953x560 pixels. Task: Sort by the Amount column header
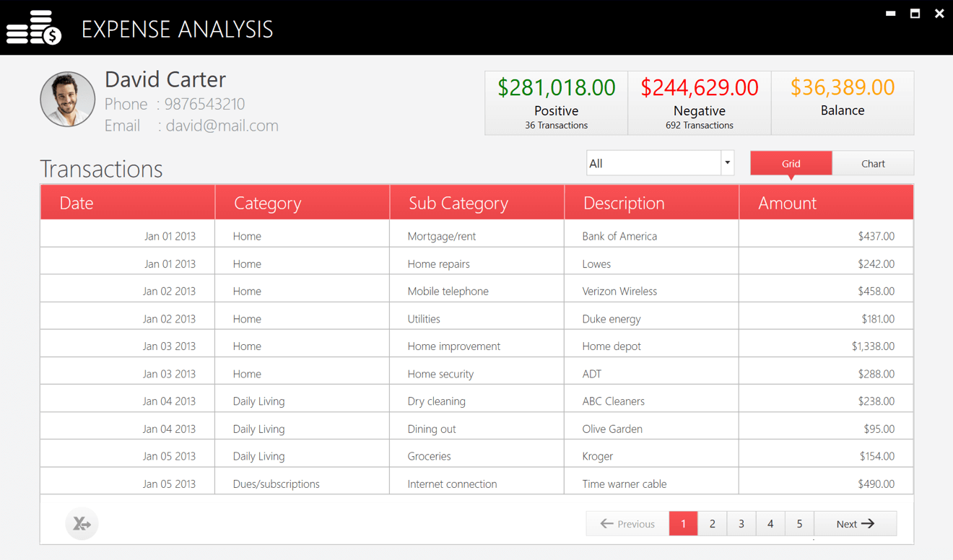(x=827, y=203)
